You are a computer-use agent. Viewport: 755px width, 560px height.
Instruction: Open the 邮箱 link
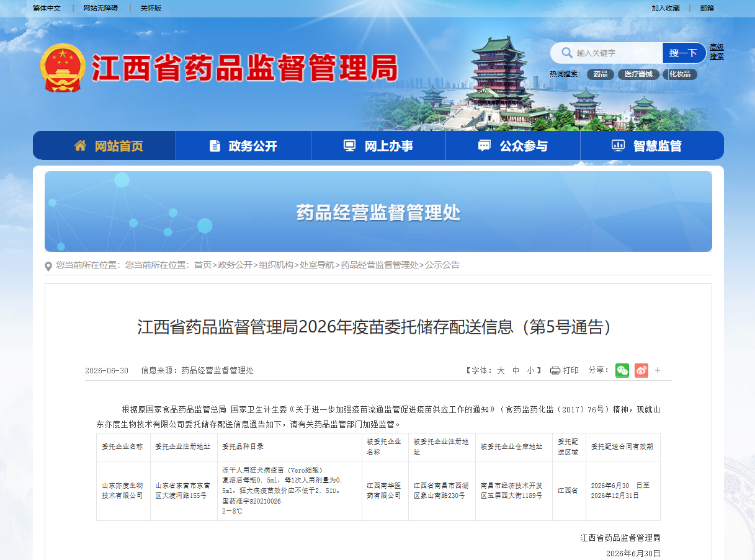point(707,8)
